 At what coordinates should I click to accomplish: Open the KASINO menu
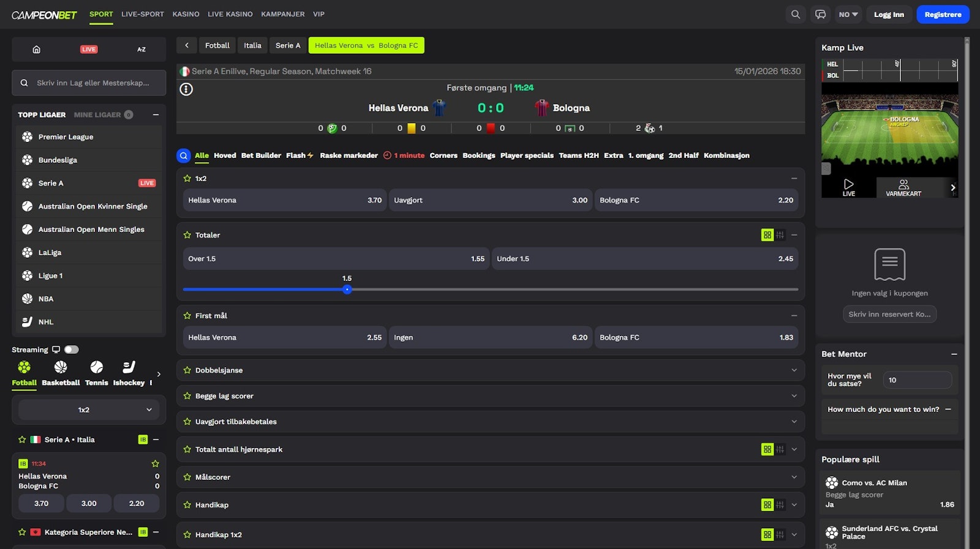pos(186,14)
